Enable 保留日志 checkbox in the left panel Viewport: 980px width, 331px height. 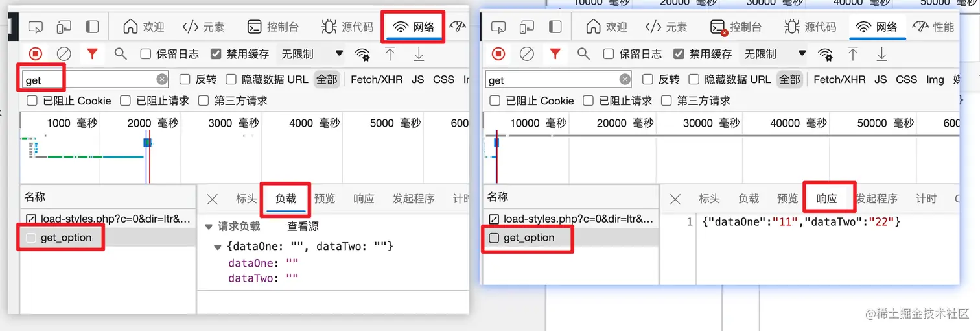point(146,54)
